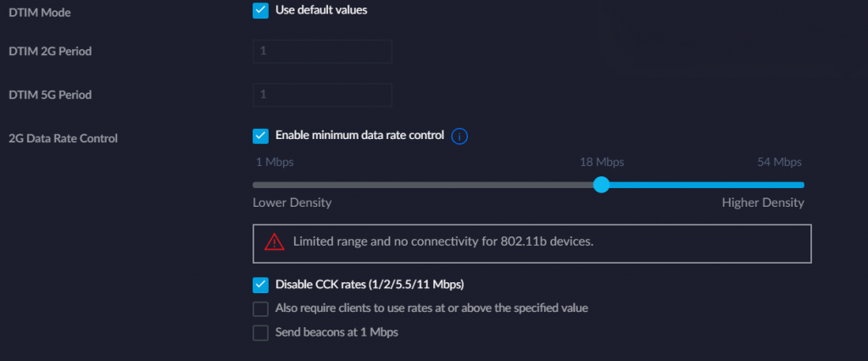
Task: Click the DTIM 5G Period input field
Action: [x=322, y=95]
